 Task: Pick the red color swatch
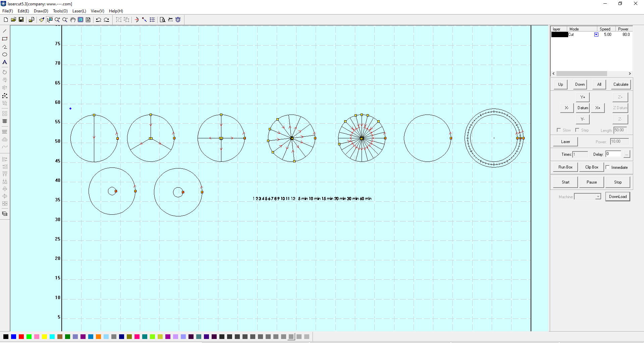21,337
